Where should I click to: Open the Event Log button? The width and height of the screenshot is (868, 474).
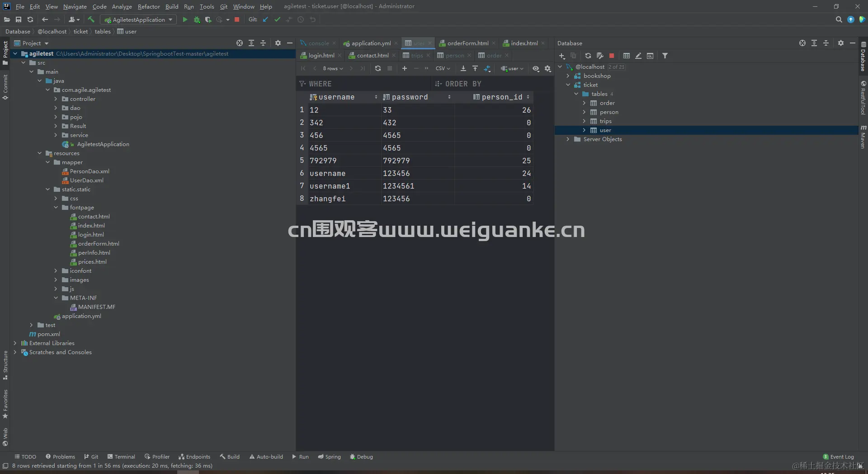[838, 457]
